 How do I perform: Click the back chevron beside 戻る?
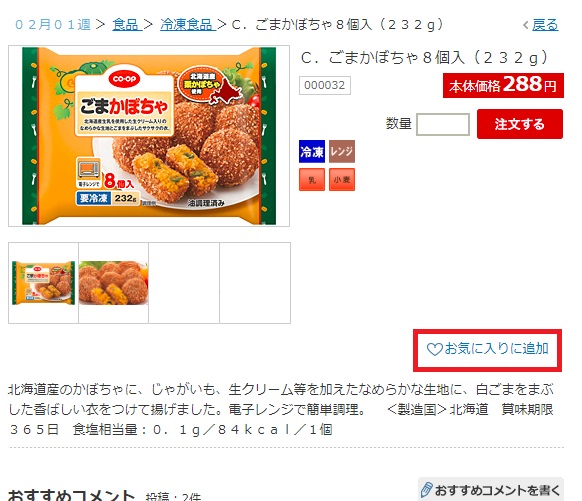pos(526,25)
